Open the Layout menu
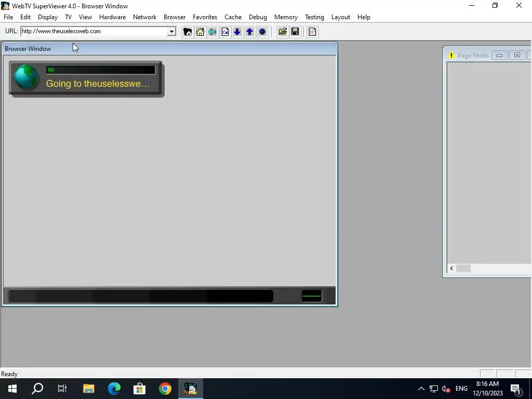 point(341,17)
